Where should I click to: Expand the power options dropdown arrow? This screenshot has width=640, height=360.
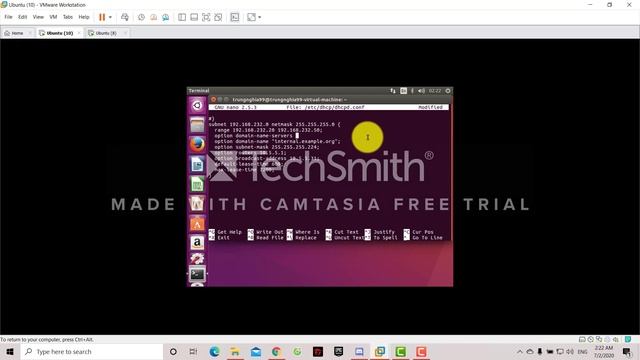tap(110, 17)
